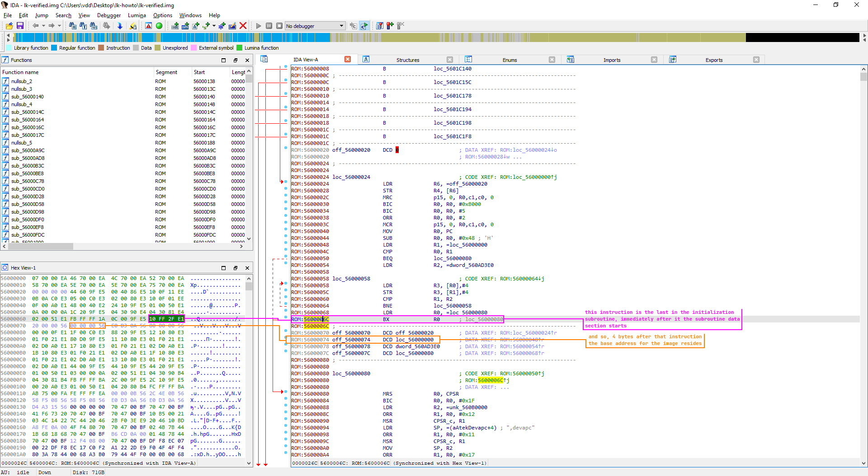Expand the forward navigation history arrow
Image resolution: width=868 pixels, height=476 pixels.
click(59, 26)
